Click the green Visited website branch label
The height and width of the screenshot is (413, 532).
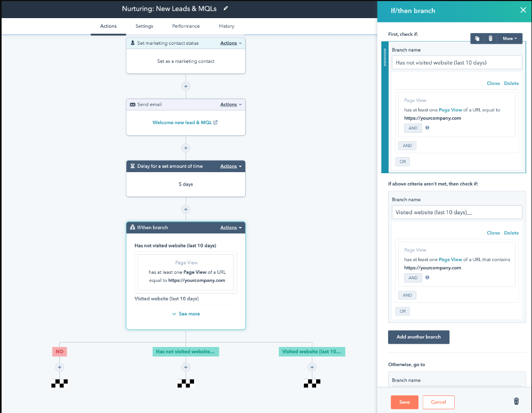point(312,351)
